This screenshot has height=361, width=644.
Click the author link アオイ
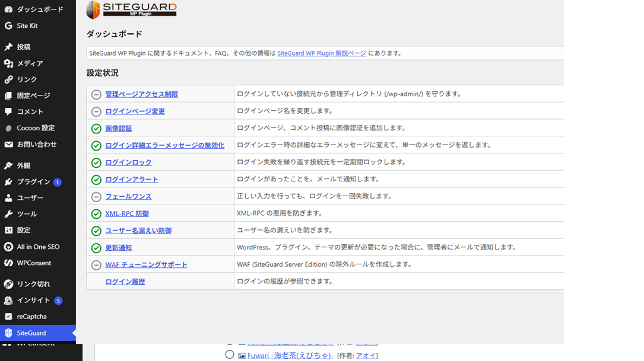click(366, 356)
